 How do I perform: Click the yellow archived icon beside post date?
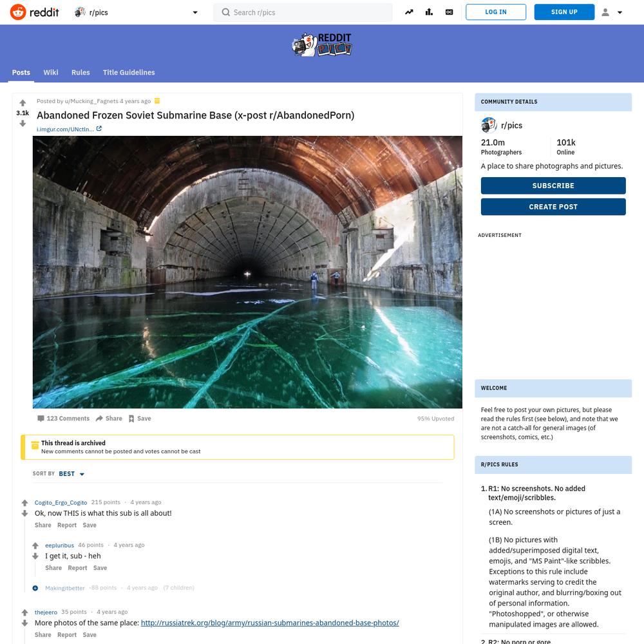[x=157, y=101]
